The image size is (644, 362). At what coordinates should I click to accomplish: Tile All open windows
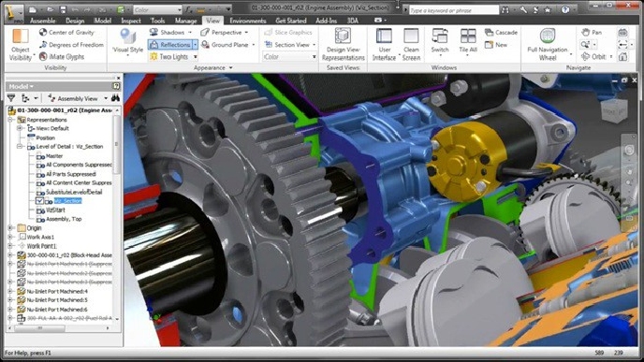click(x=468, y=41)
